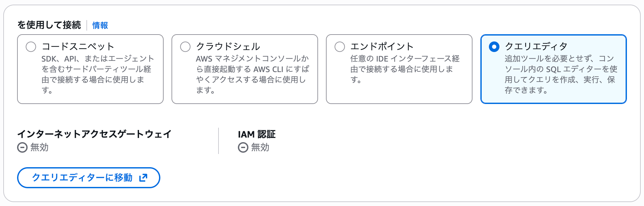This screenshot has height=206, width=644.
Task: Choose クラウドシェル as the connection method
Action: [244, 69]
